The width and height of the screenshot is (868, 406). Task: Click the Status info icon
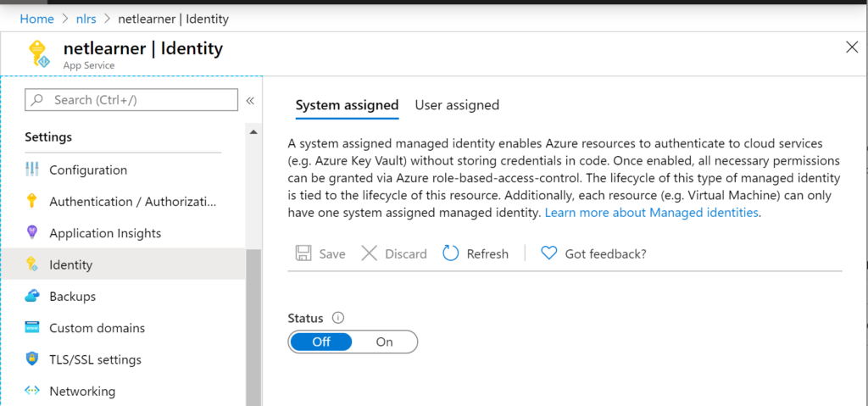tap(337, 318)
